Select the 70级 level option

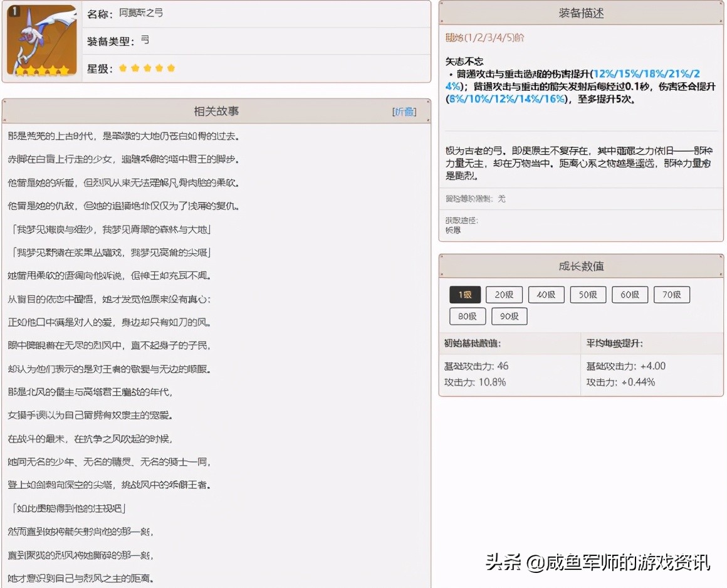click(671, 294)
